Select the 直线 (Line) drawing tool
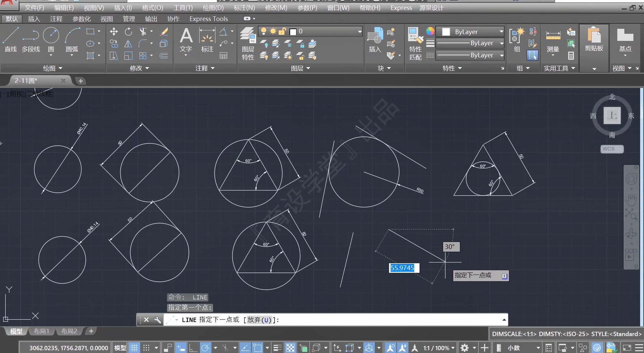This screenshot has width=644, height=353. pos(11,40)
